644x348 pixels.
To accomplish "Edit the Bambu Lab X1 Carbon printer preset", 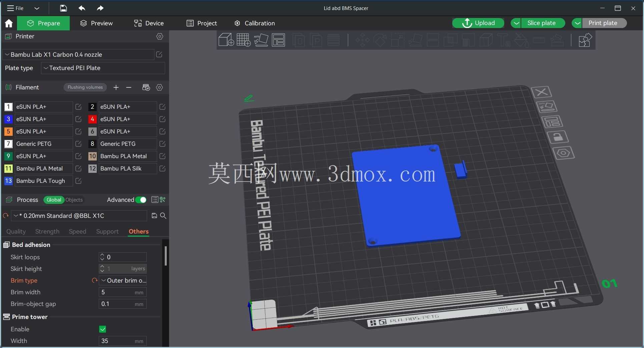I will (159, 54).
